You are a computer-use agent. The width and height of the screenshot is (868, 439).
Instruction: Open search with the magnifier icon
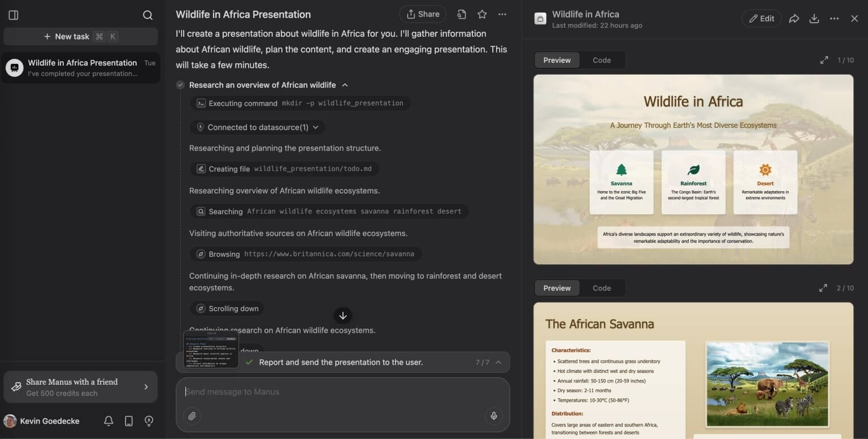coord(147,15)
